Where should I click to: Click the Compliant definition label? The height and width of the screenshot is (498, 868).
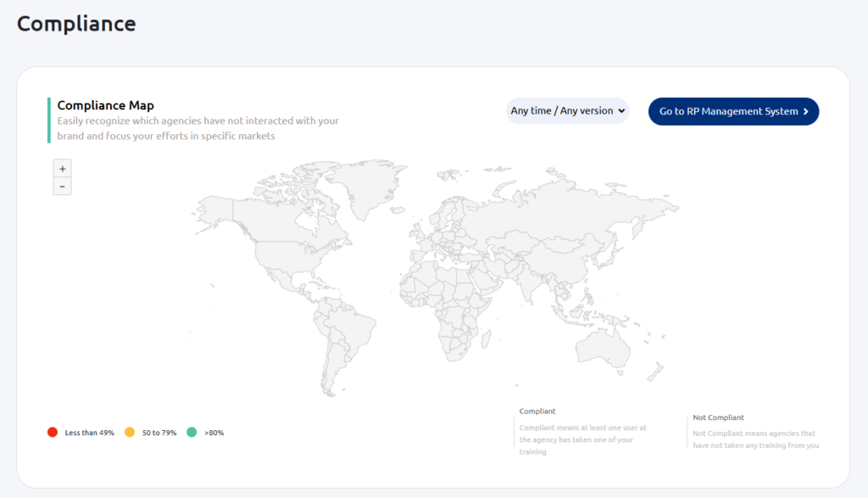pyautogui.click(x=537, y=411)
